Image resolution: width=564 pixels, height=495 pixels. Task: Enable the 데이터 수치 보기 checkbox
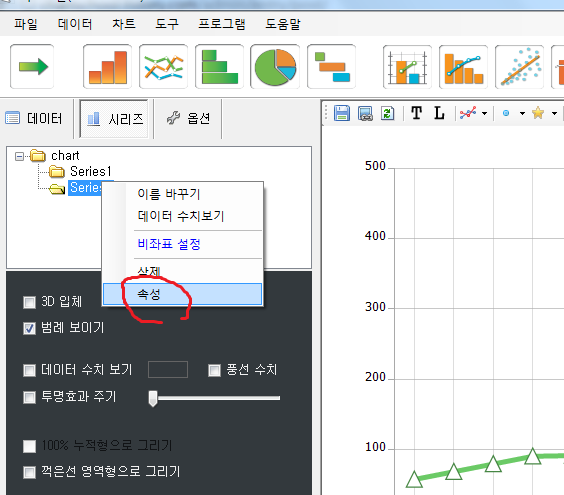click(29, 371)
